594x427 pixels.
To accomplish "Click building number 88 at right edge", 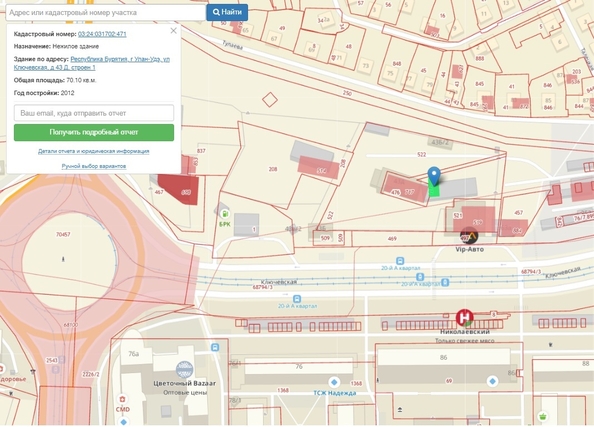I will (586, 363).
